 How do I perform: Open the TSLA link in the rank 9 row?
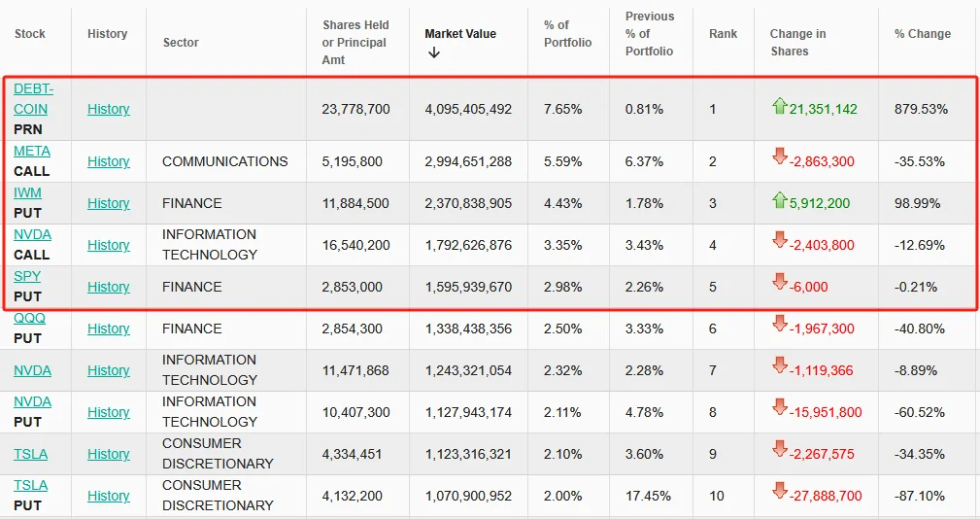[x=30, y=454]
